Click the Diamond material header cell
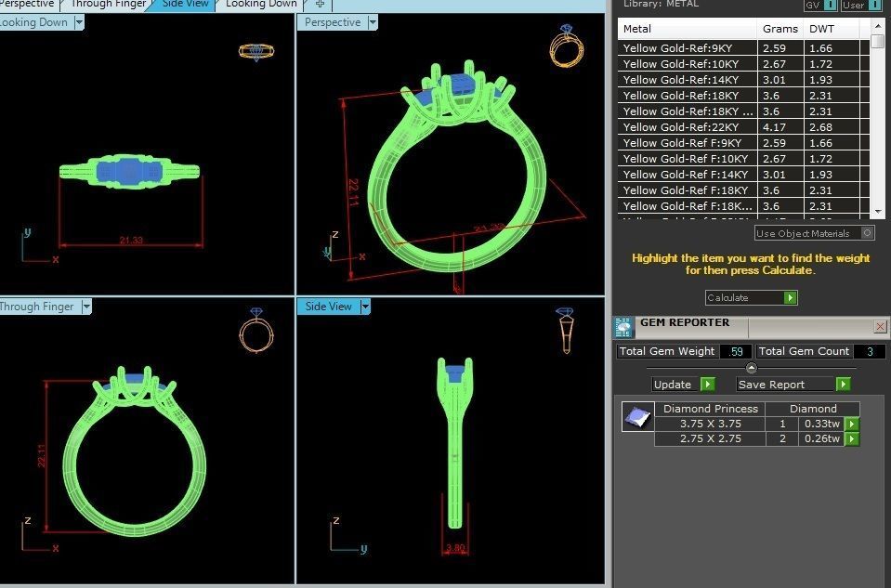The image size is (891, 588). click(x=813, y=409)
